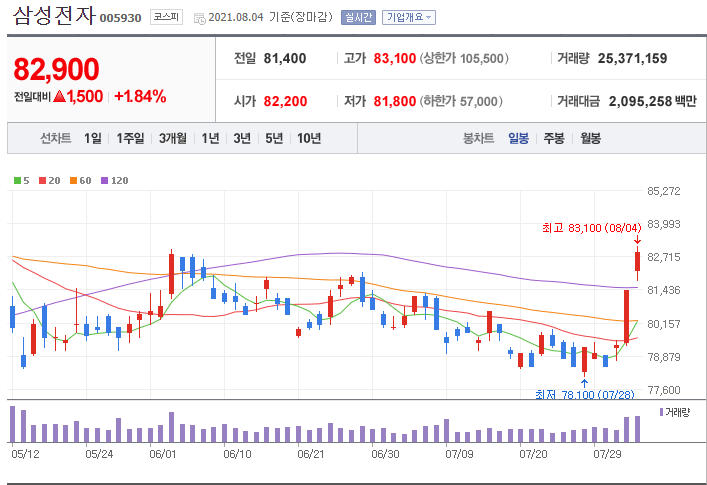Click the 삼성전자 stock name heading
The width and height of the screenshot is (707, 485).
(x=54, y=15)
